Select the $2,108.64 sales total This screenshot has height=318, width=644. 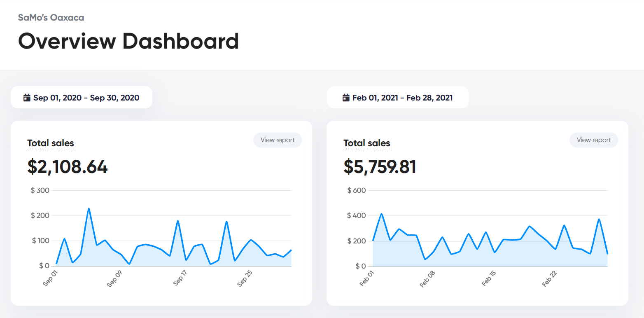[x=68, y=167]
